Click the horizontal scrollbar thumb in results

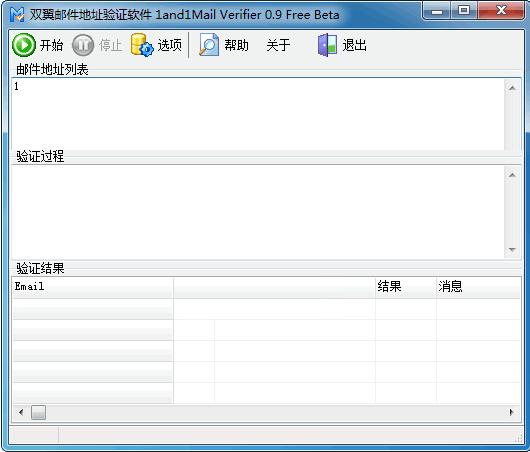[x=38, y=412]
